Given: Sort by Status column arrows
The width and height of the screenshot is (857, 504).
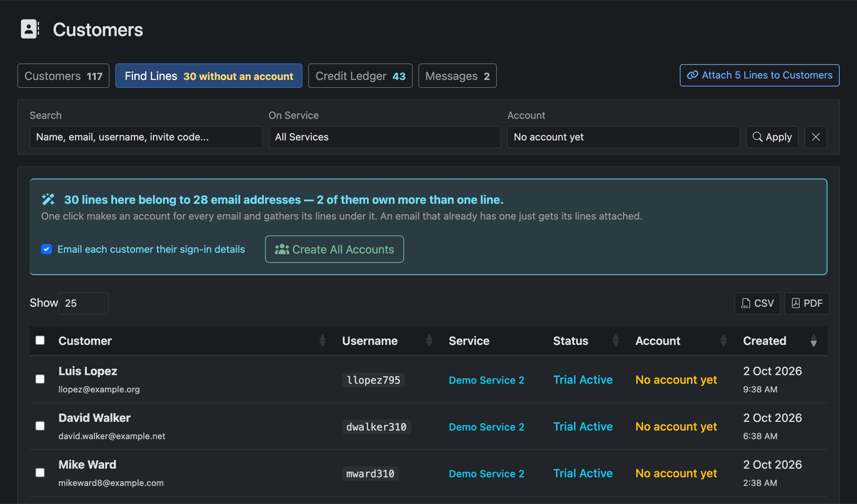Looking at the screenshot, I should [x=616, y=340].
